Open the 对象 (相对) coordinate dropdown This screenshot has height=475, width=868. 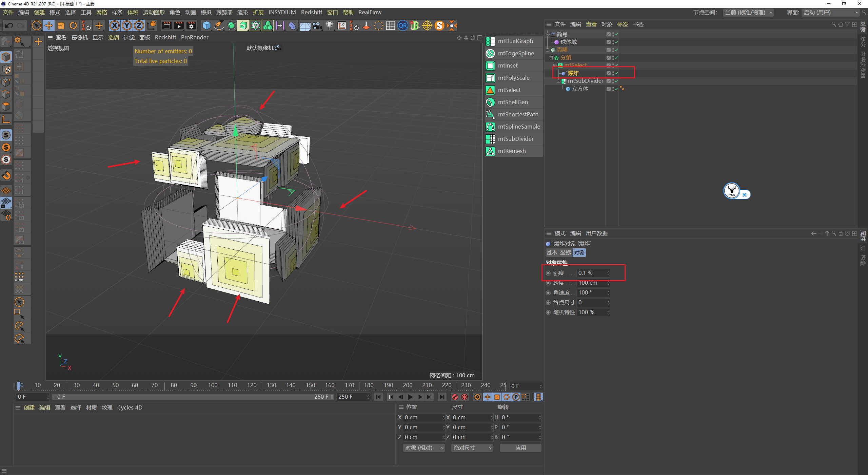[x=423, y=448]
